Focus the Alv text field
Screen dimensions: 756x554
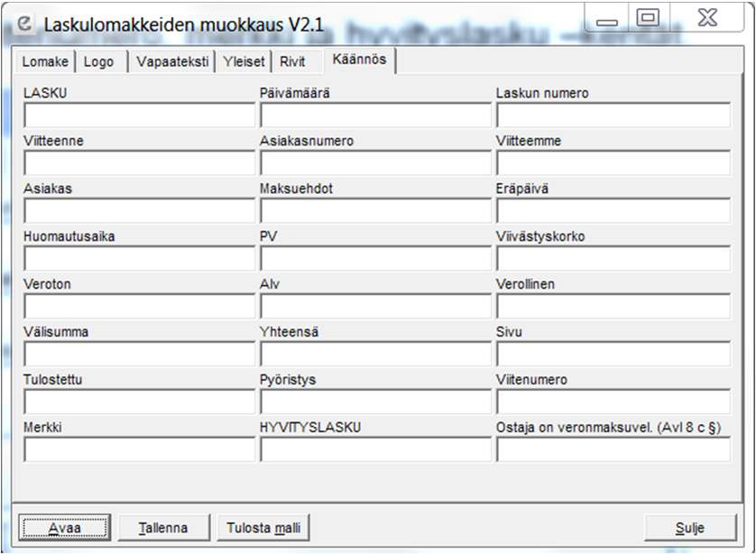[x=375, y=306]
